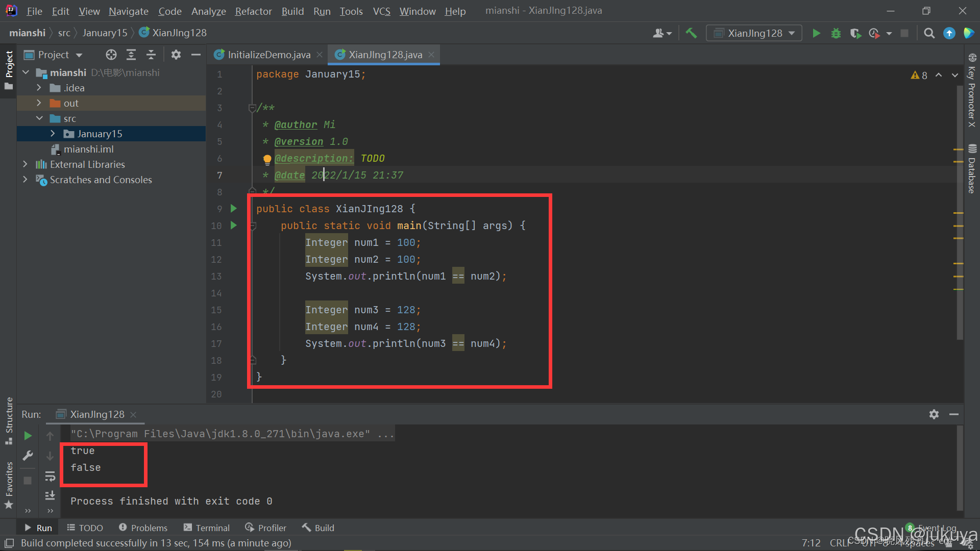This screenshot has height=551, width=980.
Task: Open the Problems tool window
Action: point(143,528)
